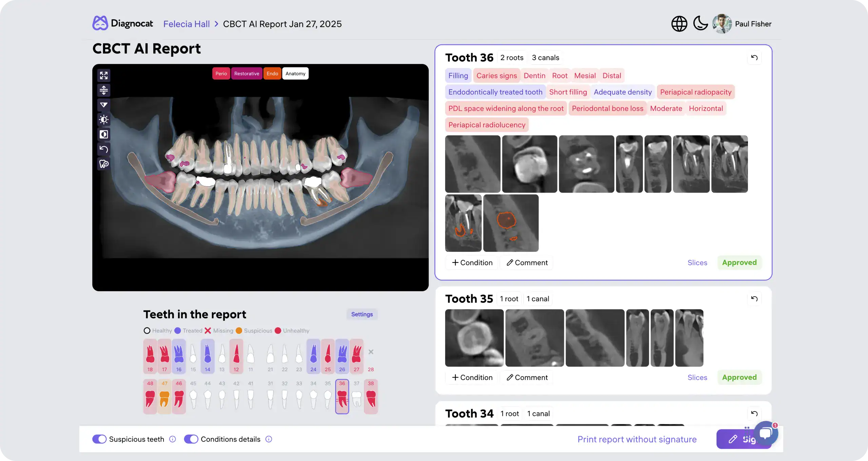
Task: Switch to dark mode moon icon
Action: (700, 24)
